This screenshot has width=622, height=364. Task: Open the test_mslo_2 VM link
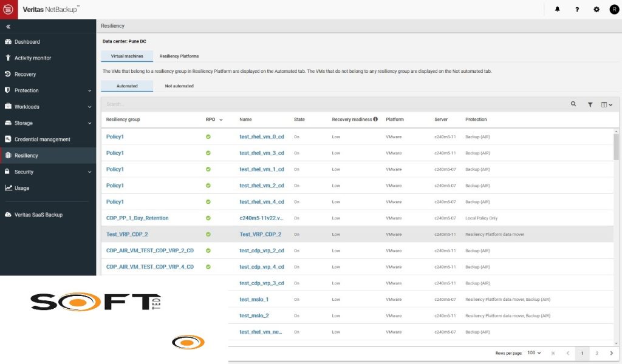point(254,315)
